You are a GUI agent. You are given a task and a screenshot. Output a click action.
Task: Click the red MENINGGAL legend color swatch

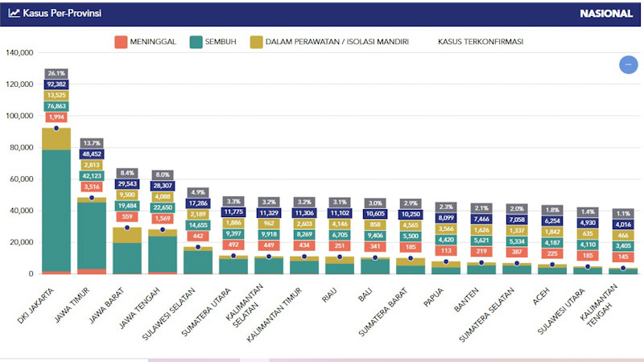pos(122,41)
